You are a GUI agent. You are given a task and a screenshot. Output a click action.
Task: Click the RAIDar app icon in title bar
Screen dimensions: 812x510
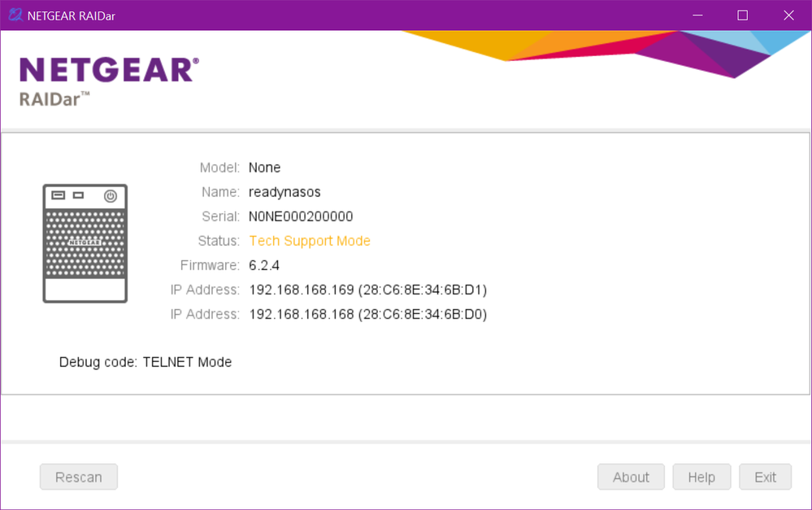pos(14,15)
